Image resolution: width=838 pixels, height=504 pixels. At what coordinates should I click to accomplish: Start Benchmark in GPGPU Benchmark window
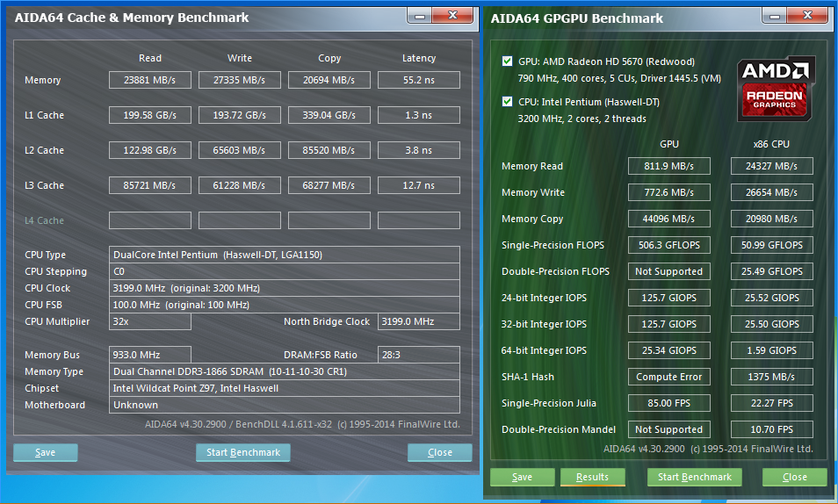click(694, 477)
